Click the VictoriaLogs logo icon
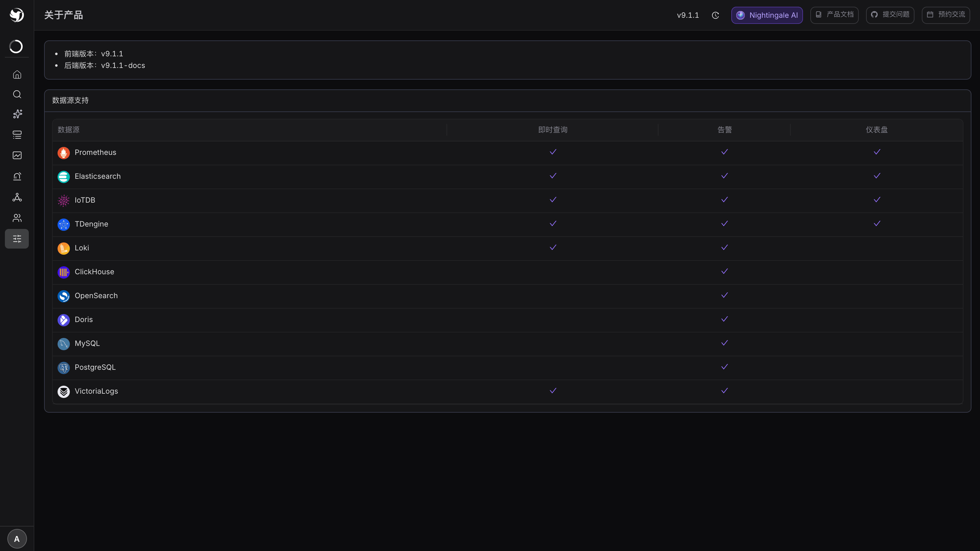This screenshot has width=980, height=551. (x=63, y=392)
